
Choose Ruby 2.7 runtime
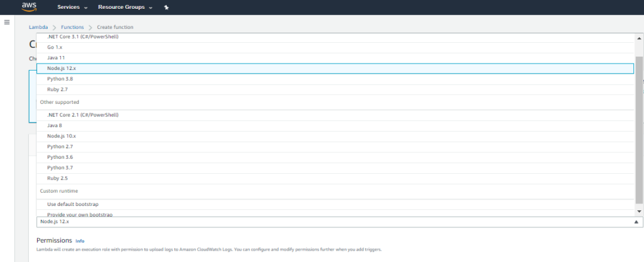57,89
